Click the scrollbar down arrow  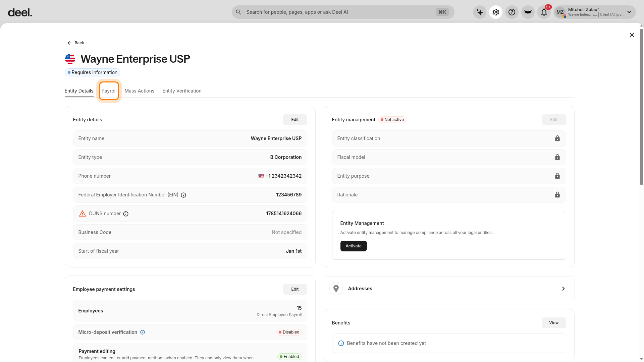pos(641,359)
